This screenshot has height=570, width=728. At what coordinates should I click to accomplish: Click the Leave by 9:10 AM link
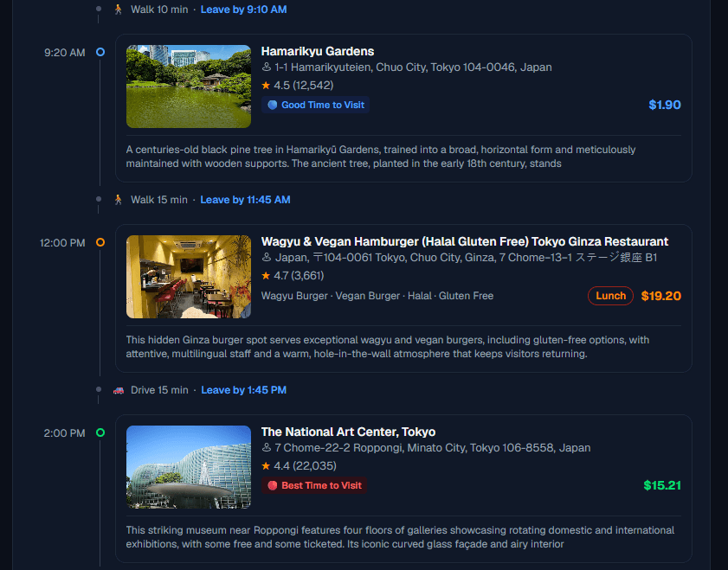point(244,10)
